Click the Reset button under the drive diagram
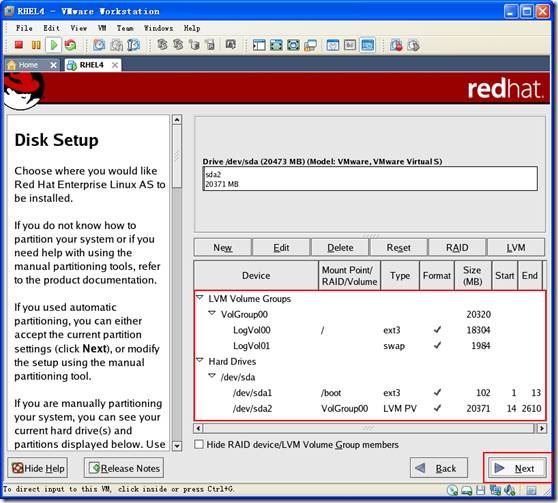 coord(399,247)
